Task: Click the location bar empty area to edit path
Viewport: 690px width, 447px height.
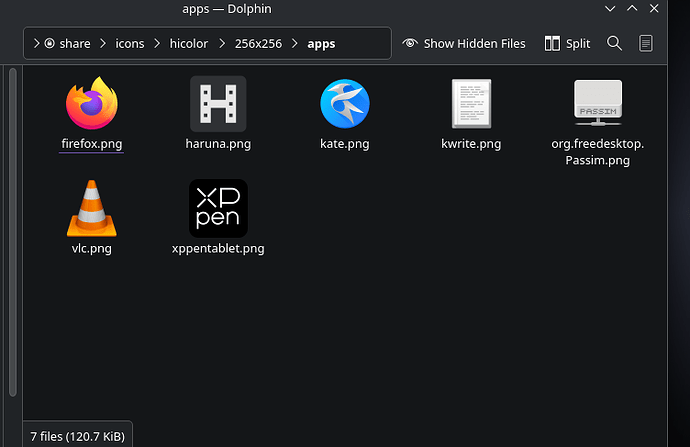Action: click(363, 44)
